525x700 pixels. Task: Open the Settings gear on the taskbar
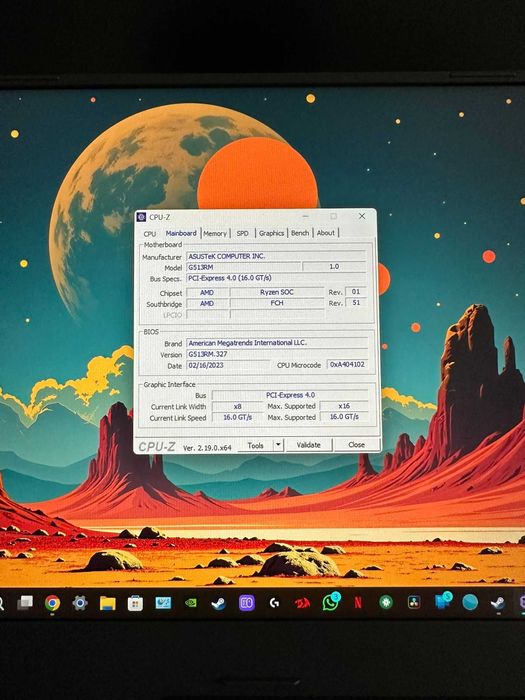[80, 603]
